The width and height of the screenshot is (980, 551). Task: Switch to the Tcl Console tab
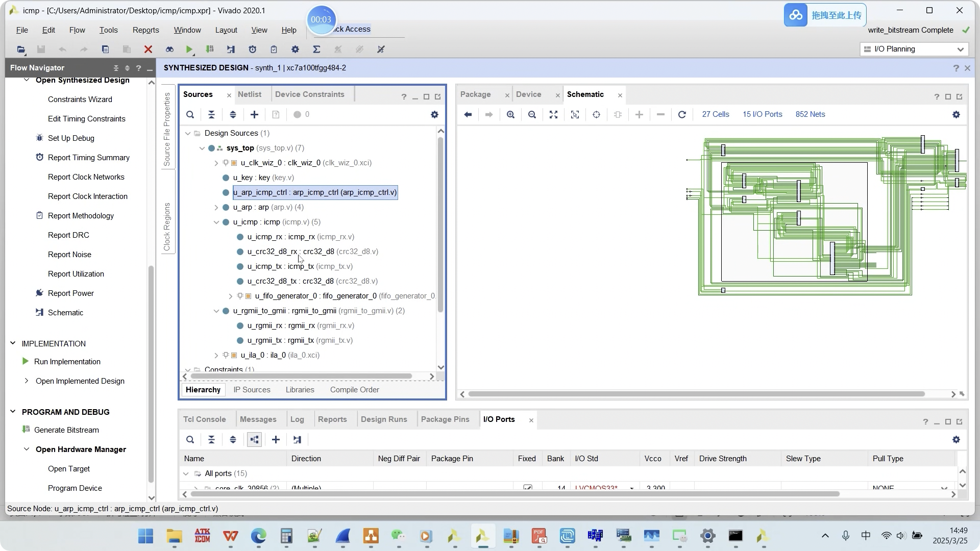tap(204, 419)
